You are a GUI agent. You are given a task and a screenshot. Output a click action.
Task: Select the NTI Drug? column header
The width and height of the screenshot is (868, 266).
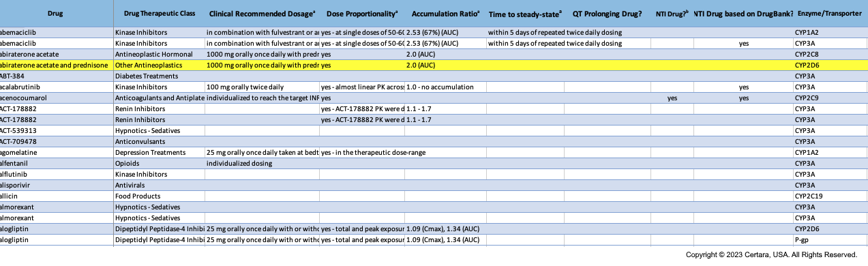click(672, 14)
